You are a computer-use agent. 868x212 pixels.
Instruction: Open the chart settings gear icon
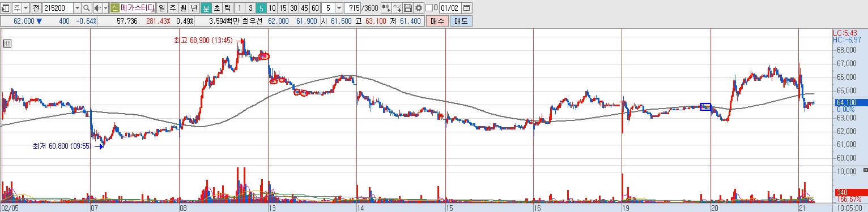coord(419,8)
